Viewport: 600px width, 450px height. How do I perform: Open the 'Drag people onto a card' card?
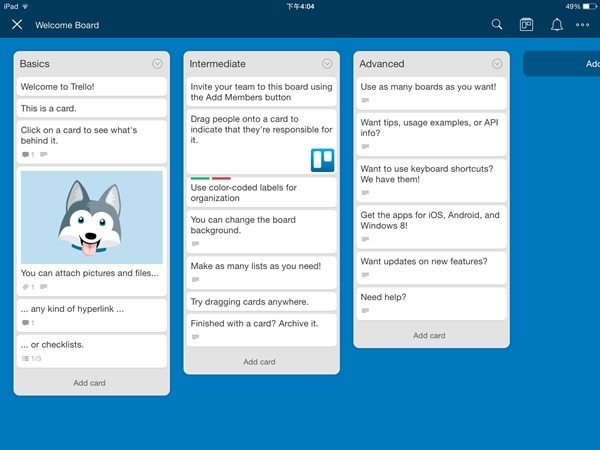pyautogui.click(x=261, y=142)
